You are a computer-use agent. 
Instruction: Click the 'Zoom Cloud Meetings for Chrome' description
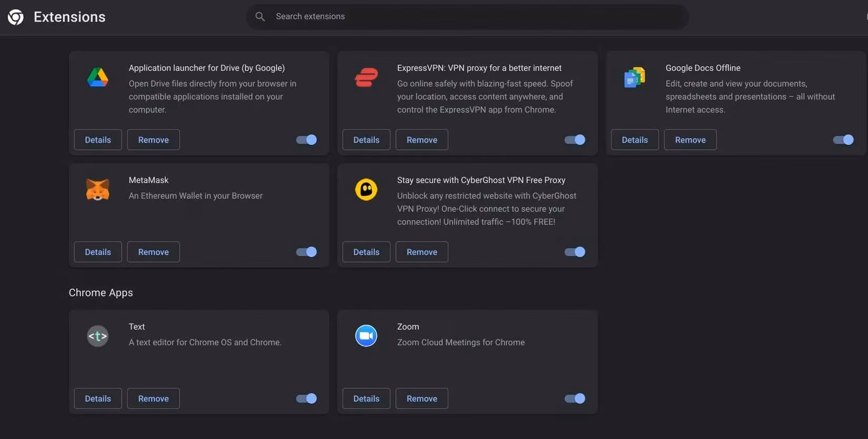[461, 342]
